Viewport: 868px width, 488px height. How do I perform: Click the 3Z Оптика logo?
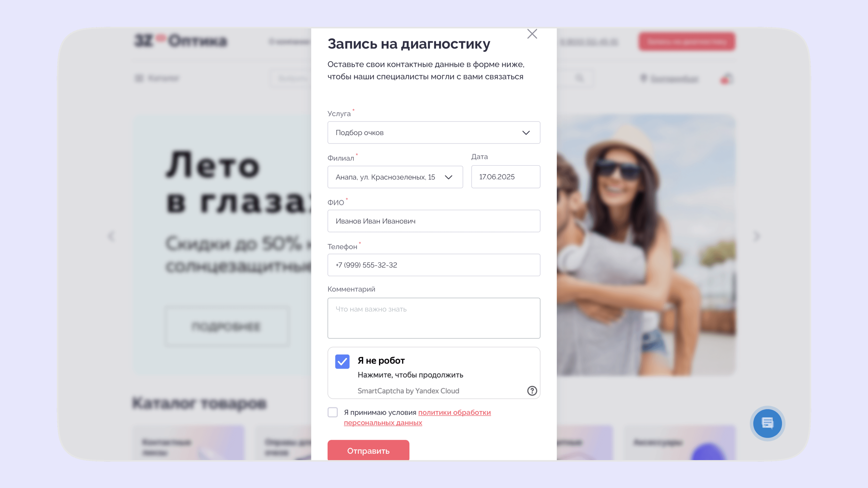[x=181, y=41]
